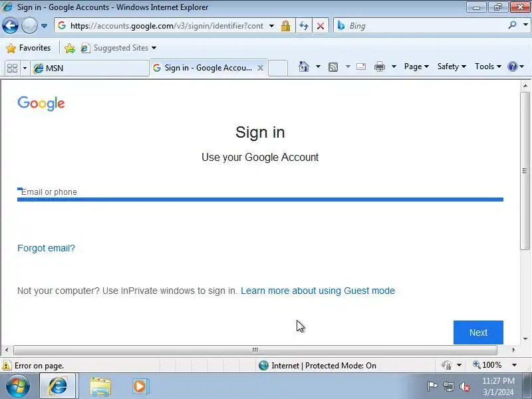Expand the address bar autocomplete dropdown
This screenshot has width=532, height=399.
[272, 26]
